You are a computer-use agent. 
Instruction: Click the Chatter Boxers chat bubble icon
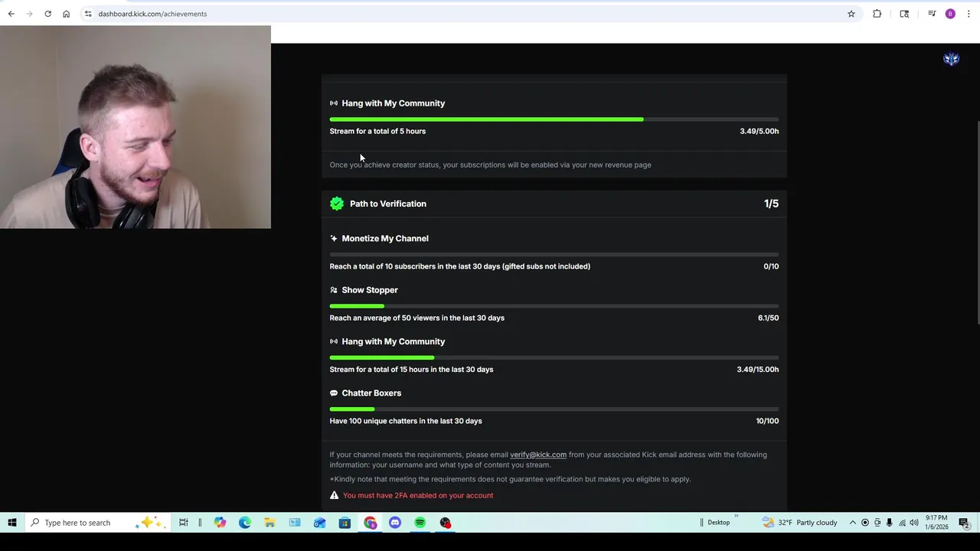pyautogui.click(x=334, y=393)
